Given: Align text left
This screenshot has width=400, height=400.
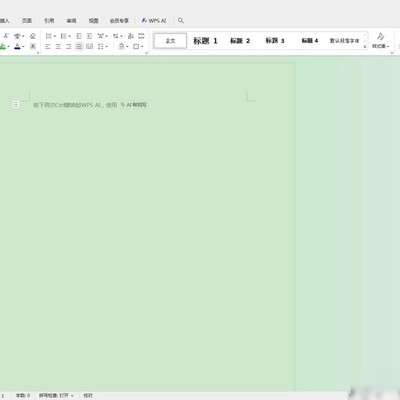Looking at the screenshot, I should point(48,46).
